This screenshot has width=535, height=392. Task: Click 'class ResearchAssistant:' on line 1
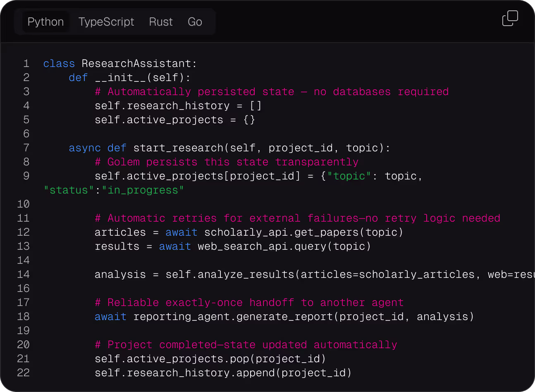click(120, 64)
